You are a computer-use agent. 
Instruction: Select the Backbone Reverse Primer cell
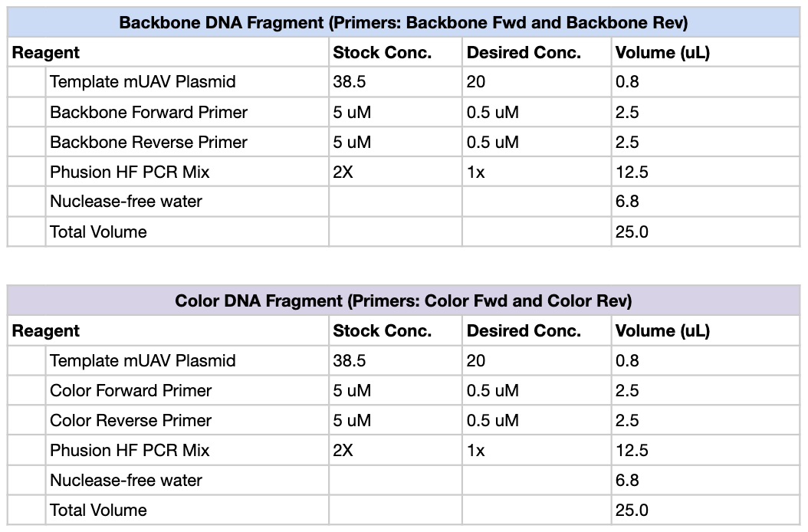click(x=149, y=143)
